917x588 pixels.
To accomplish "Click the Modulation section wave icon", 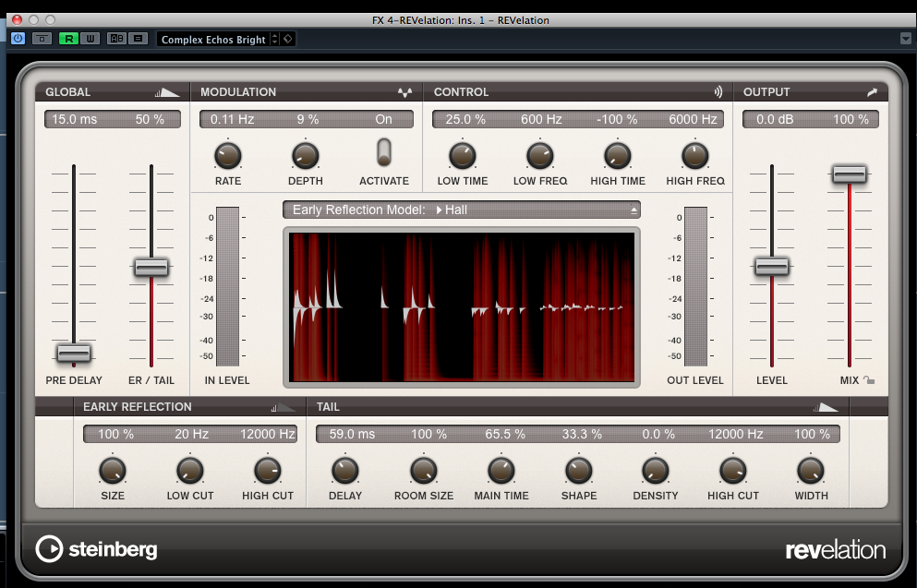I will click(404, 92).
